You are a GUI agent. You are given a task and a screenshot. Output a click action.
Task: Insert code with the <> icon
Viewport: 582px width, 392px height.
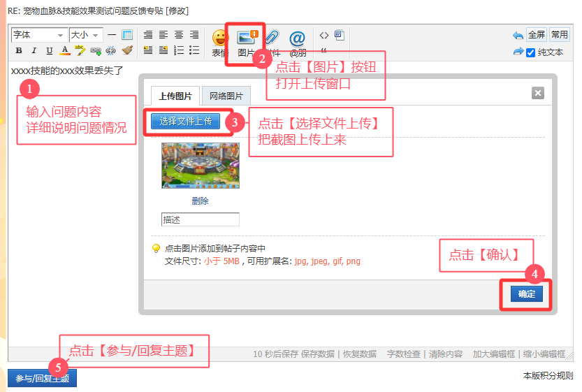click(324, 35)
